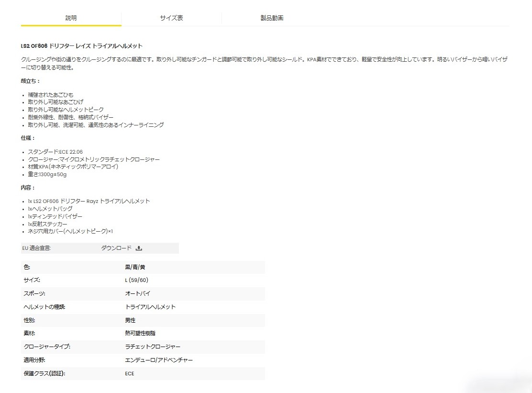Viewport: 532px width, 393px height.
Task: Click list item about インナーライニング
Action: click(96, 125)
